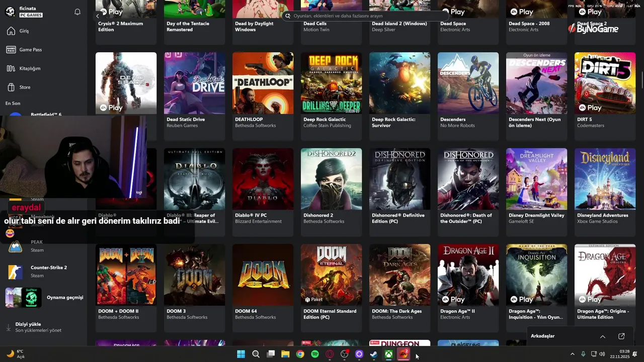
Task: Open the Dishonored 2 tile
Action: point(331,191)
